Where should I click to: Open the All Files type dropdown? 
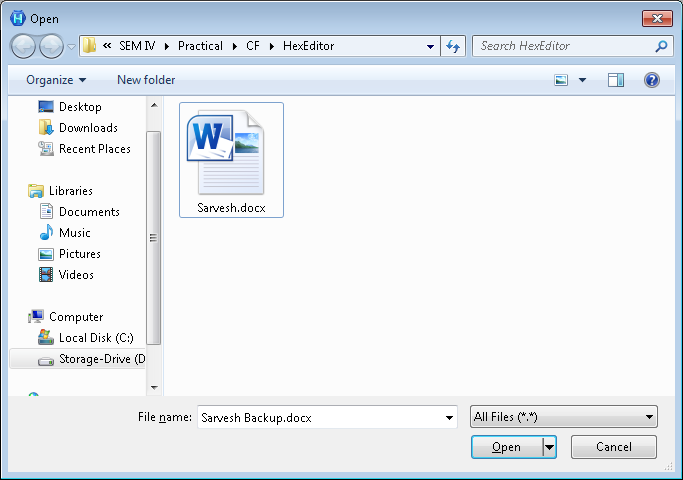pos(563,417)
